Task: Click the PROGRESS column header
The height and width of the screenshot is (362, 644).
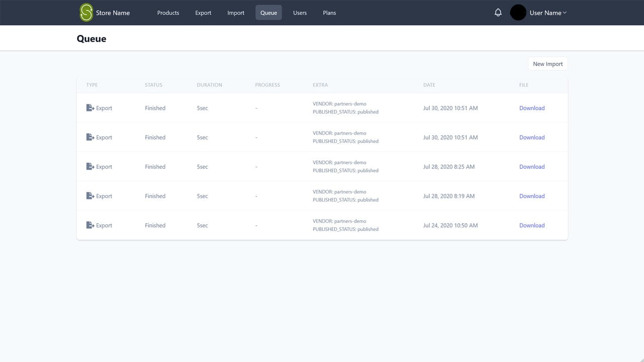Action: 268,85
